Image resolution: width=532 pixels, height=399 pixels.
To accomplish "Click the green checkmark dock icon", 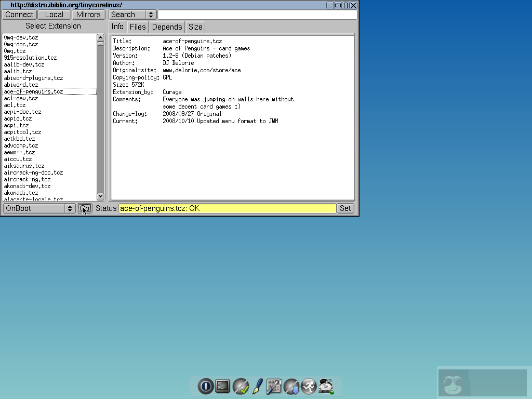I will (241, 386).
